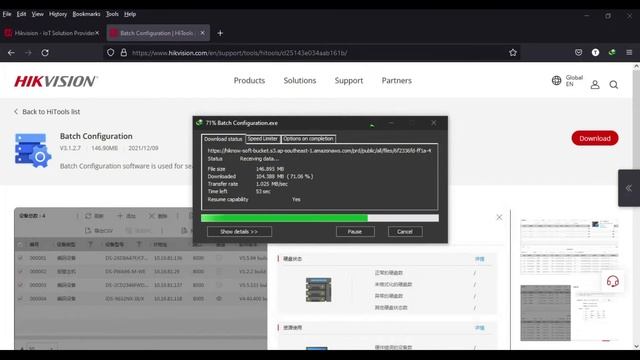Open the History menu
Viewport: 640px width, 360px height.
[58, 14]
